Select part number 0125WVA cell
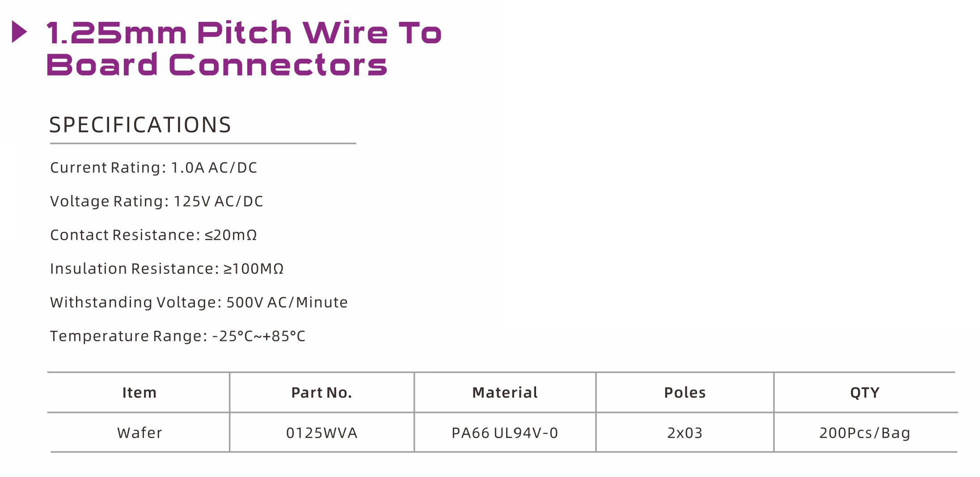This screenshot has width=980, height=477. [x=321, y=433]
